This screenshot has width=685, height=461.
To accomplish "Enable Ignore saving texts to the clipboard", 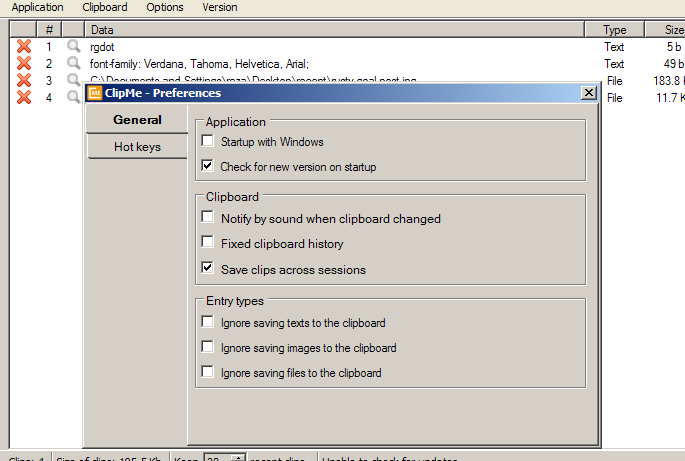I will point(208,322).
